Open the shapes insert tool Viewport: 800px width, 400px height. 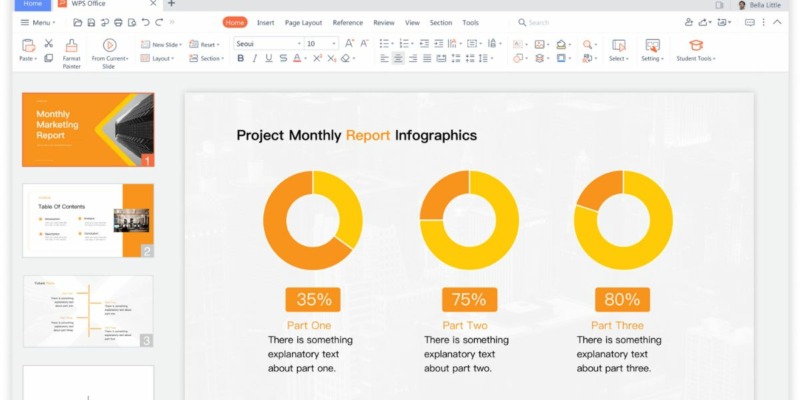click(x=518, y=58)
